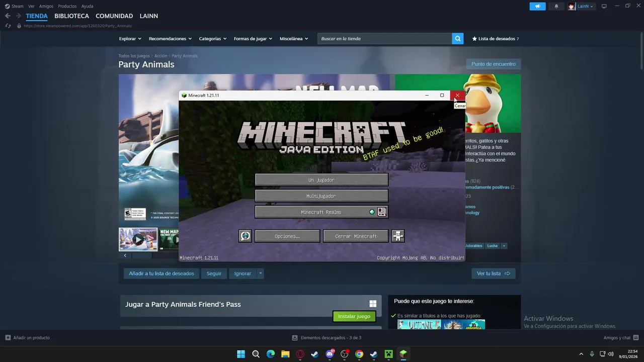644x362 pixels.
Task: Click the Lucha tag
Action: coord(492,246)
